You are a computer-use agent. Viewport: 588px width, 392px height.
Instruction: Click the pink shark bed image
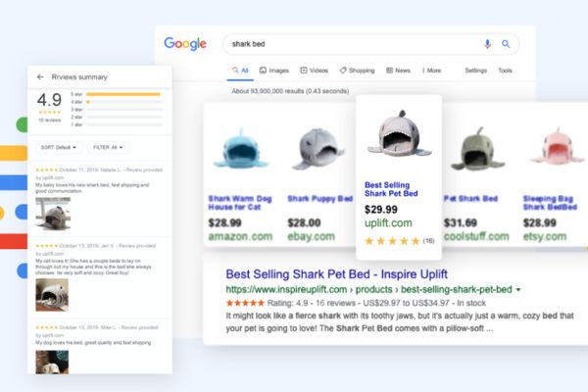[557, 147]
